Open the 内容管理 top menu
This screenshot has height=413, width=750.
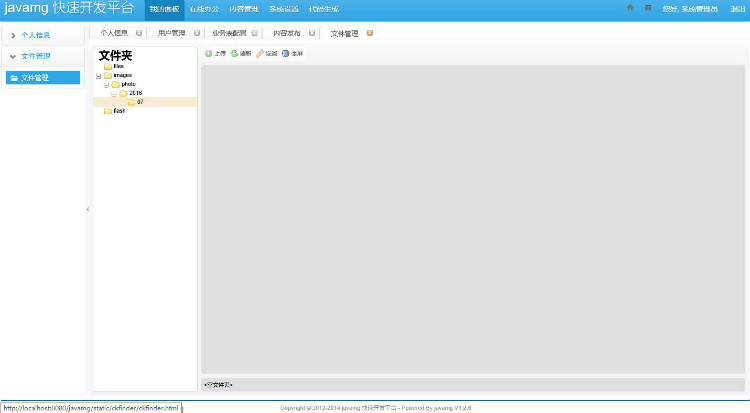point(244,9)
